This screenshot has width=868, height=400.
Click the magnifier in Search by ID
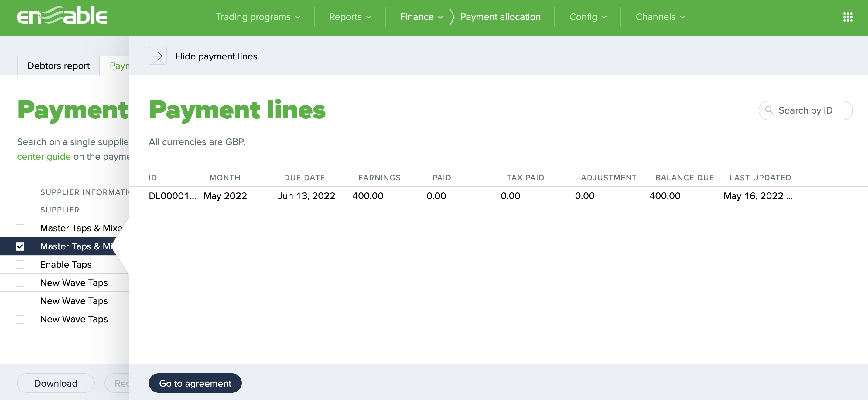(x=770, y=110)
